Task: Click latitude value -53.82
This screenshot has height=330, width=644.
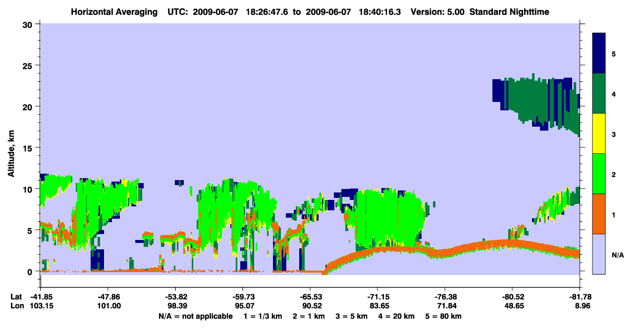Action: 175,297
